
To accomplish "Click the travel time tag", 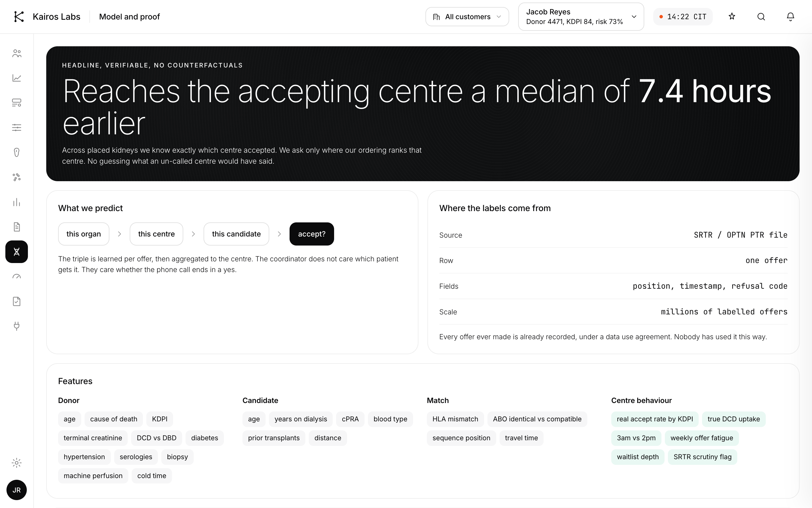I will click(521, 438).
